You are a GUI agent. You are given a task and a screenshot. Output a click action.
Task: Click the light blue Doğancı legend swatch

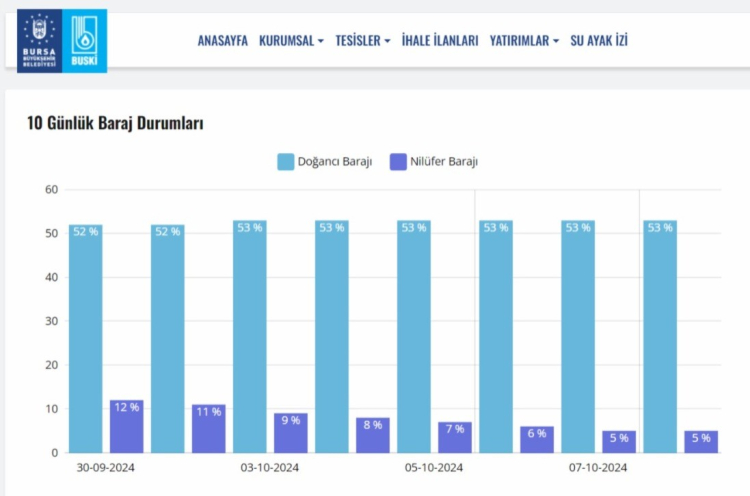[x=286, y=162]
